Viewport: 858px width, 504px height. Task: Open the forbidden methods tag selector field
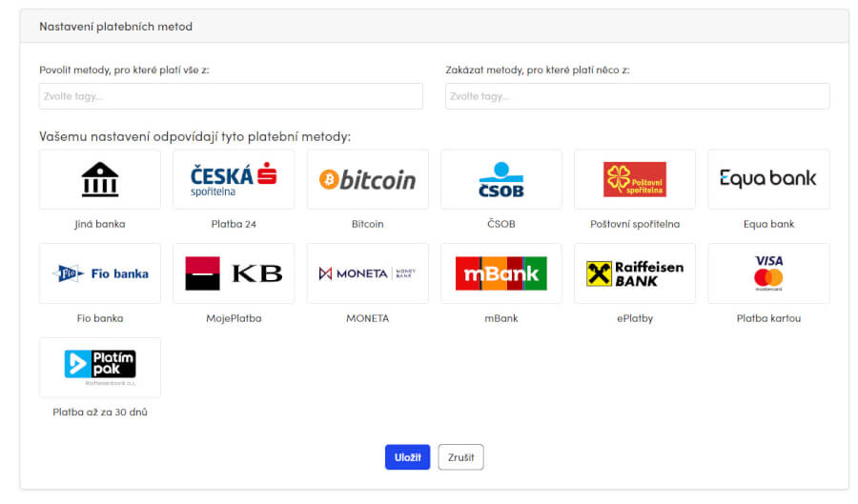pyautogui.click(x=638, y=96)
